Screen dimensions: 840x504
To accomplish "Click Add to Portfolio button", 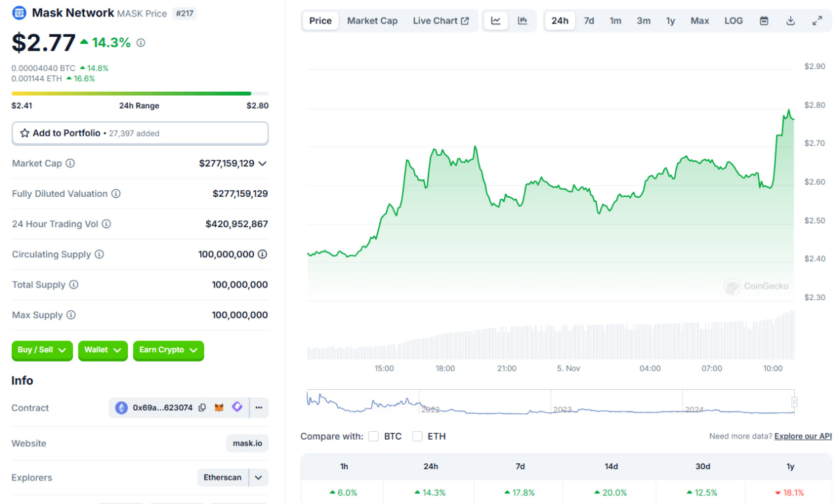I will pos(140,133).
